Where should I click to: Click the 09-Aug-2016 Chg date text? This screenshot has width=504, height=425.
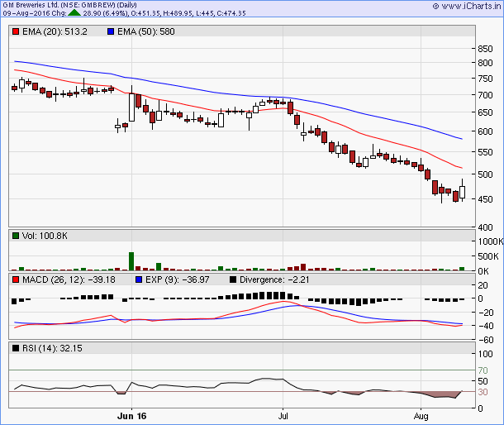35,13
